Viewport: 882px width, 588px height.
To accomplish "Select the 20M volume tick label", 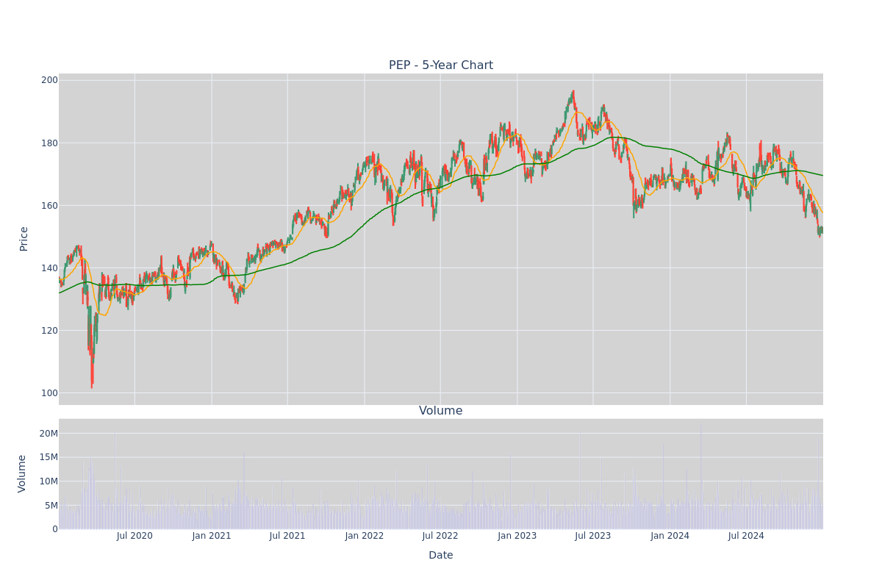I will 49,434.
